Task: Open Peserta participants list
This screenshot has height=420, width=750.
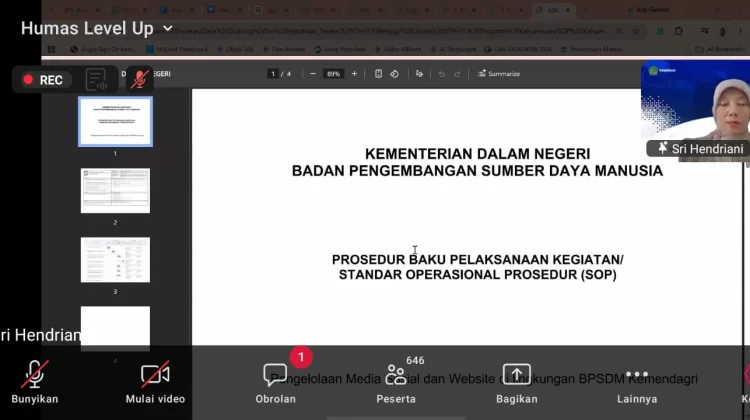Action: [x=396, y=382]
